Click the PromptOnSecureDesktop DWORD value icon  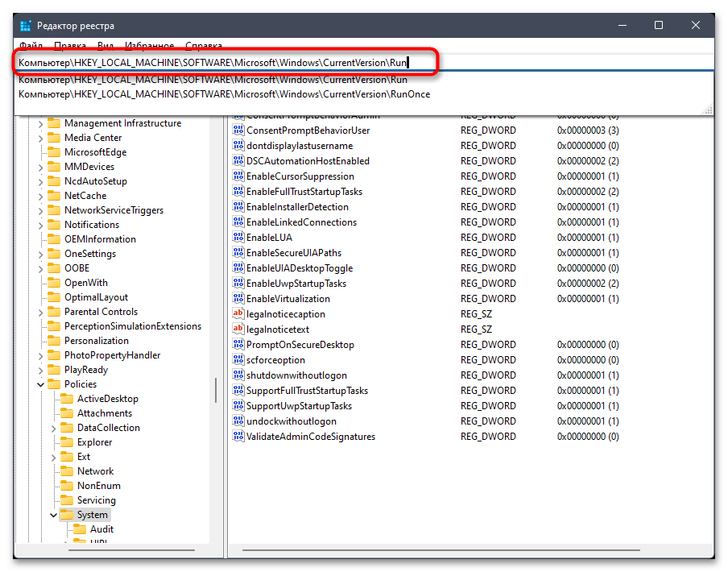(x=238, y=345)
